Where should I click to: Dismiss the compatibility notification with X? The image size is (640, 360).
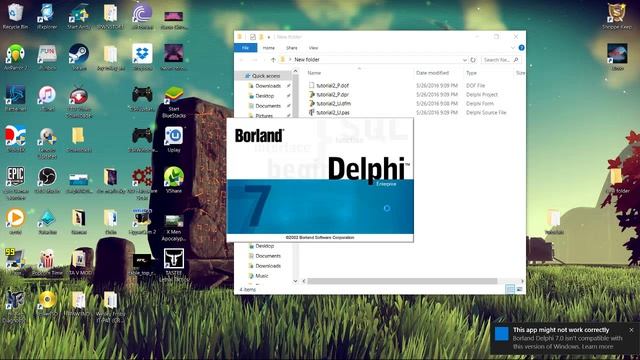[631, 329]
